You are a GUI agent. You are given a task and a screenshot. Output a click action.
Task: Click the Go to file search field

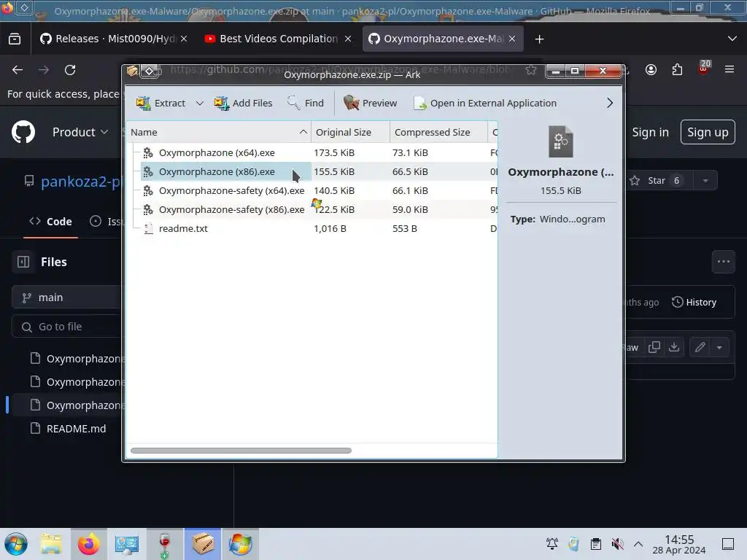(x=66, y=327)
